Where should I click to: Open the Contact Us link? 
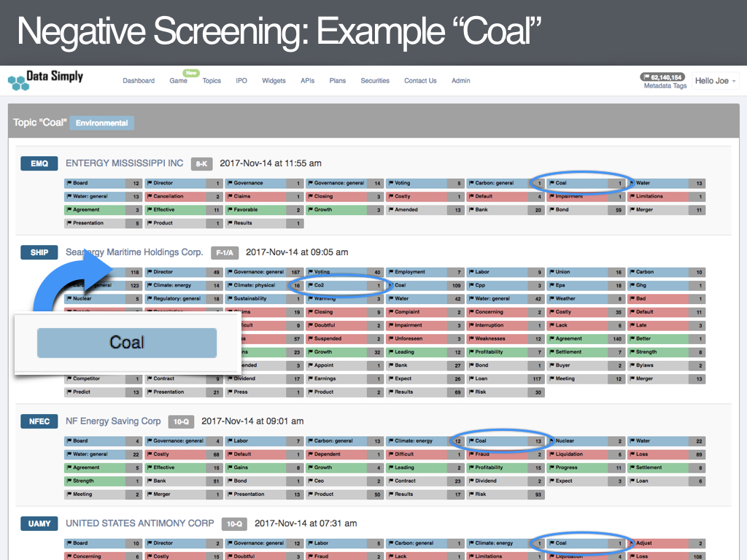[x=420, y=80]
